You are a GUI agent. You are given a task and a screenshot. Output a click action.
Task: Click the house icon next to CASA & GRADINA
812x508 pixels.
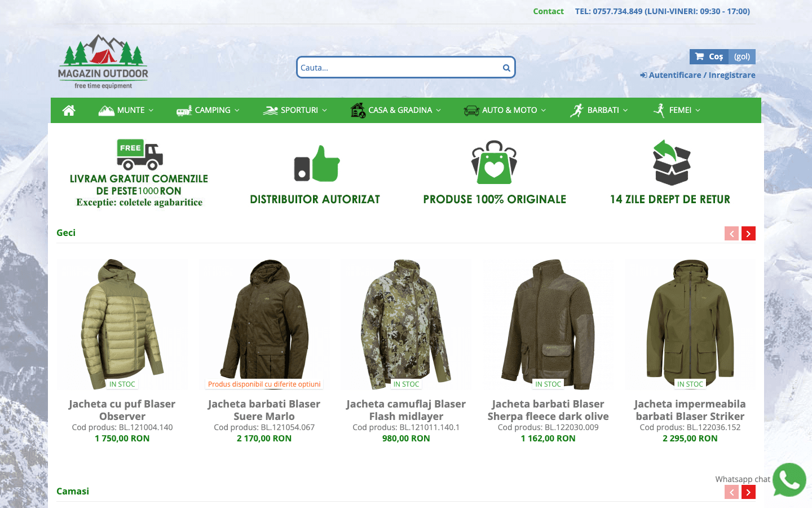(358, 110)
